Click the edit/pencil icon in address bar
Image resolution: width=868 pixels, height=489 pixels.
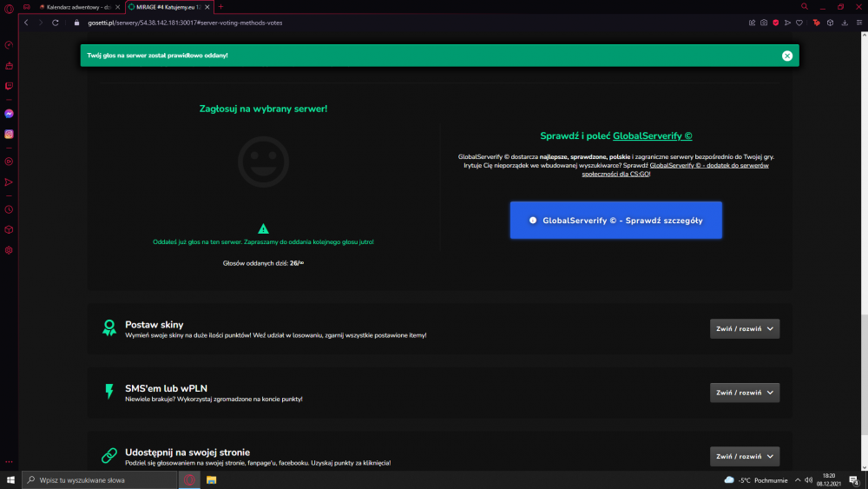[x=752, y=23]
